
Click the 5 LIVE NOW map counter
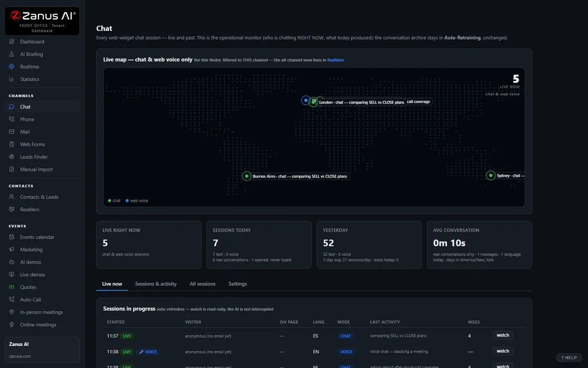pos(510,81)
